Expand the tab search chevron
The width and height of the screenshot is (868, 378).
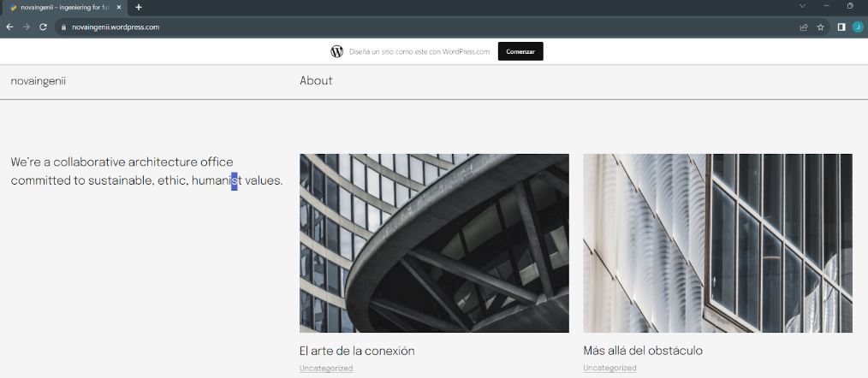point(802,7)
